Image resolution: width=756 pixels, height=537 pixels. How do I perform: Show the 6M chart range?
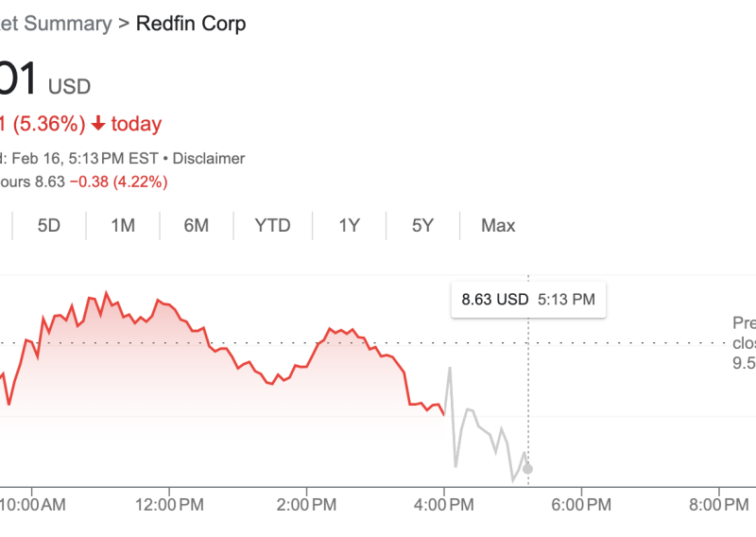point(196,226)
